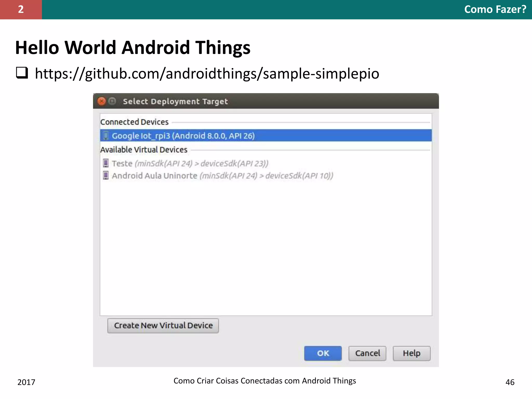Click the Hello World Android Things heading
This screenshot has height=399, width=532.
point(133,48)
